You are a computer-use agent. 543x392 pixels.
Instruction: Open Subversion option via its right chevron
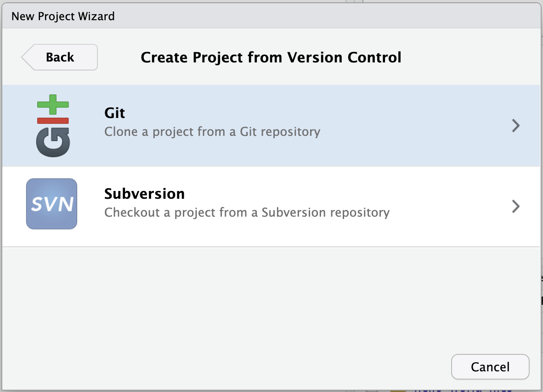coord(516,207)
